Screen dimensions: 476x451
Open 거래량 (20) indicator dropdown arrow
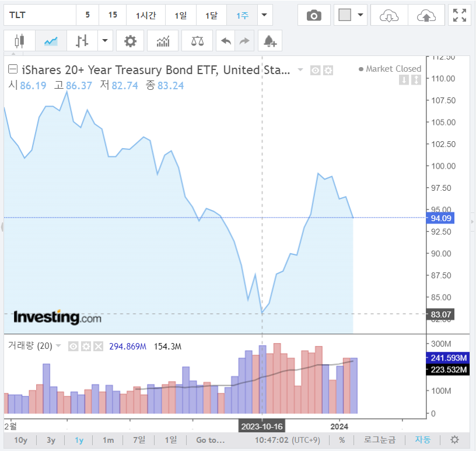[58, 345]
